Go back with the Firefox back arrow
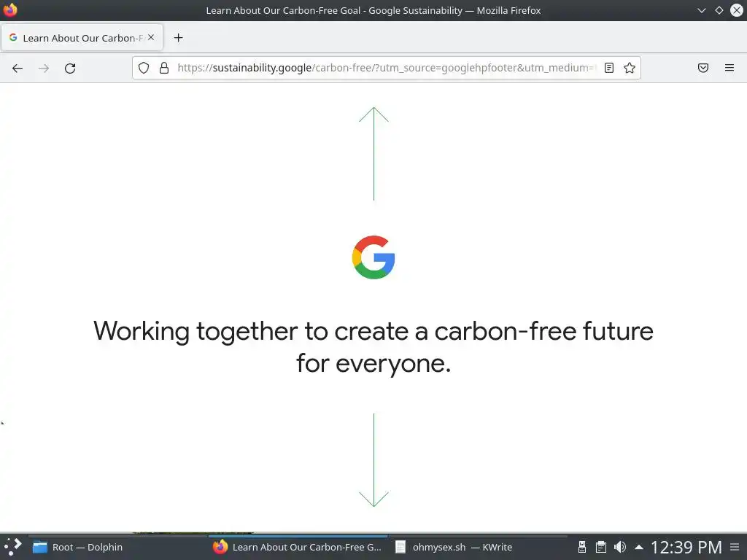Screen dimensions: 747x560 (18, 68)
